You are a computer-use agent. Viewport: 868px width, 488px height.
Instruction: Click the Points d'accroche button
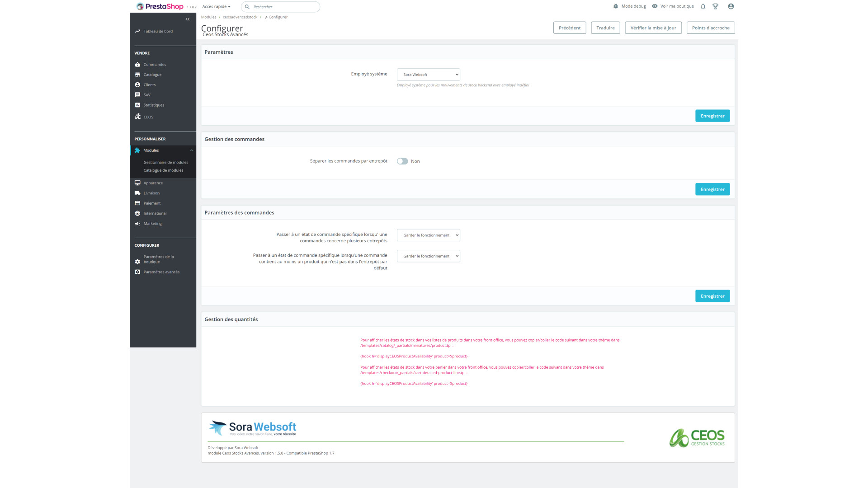coord(710,28)
